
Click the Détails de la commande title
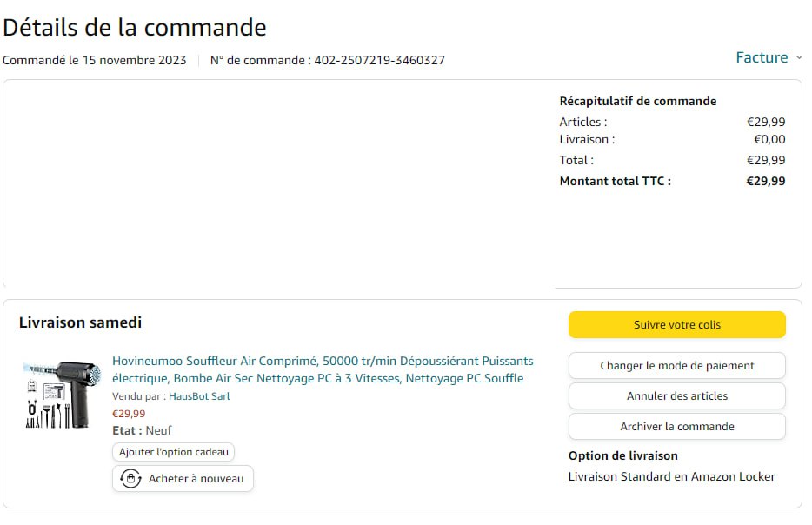tap(134, 27)
